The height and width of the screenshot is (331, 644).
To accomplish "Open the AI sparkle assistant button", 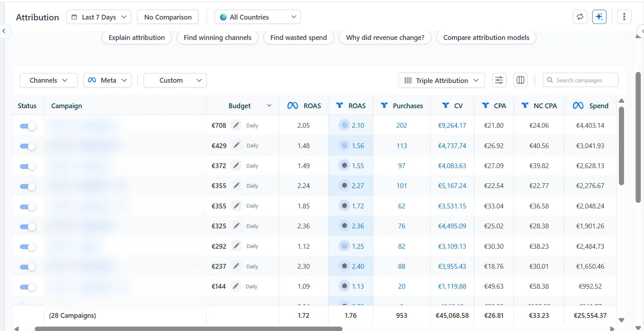I will click(599, 17).
